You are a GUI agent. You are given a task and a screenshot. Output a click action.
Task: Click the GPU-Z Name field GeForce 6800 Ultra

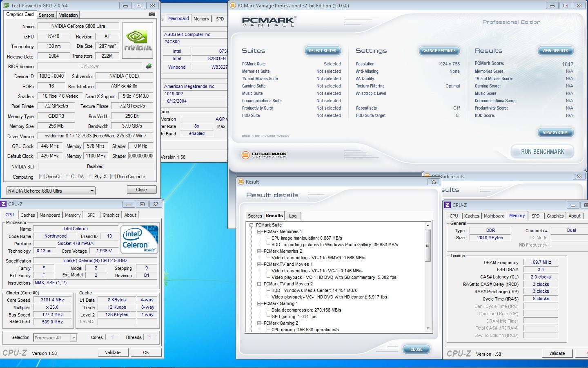(x=78, y=26)
